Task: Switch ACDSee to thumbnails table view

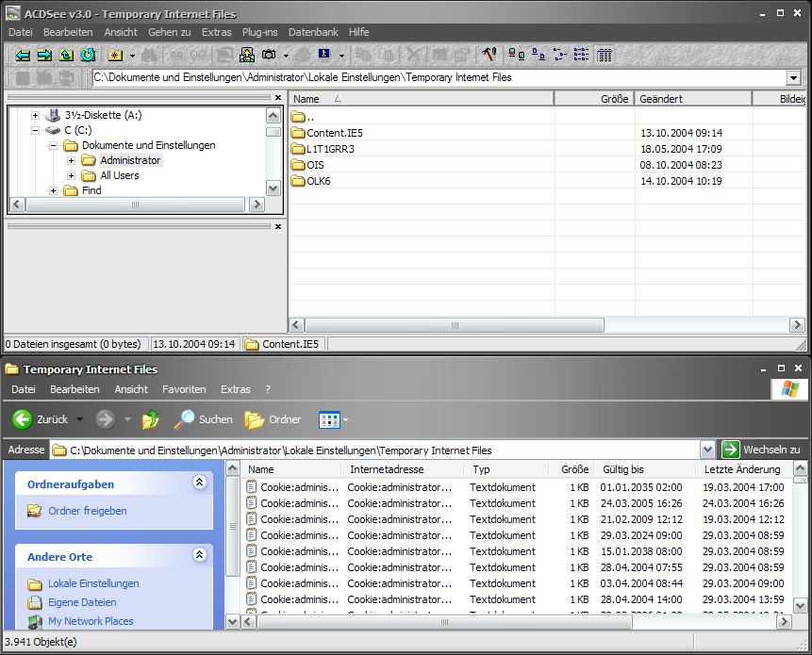Action: [x=604, y=55]
